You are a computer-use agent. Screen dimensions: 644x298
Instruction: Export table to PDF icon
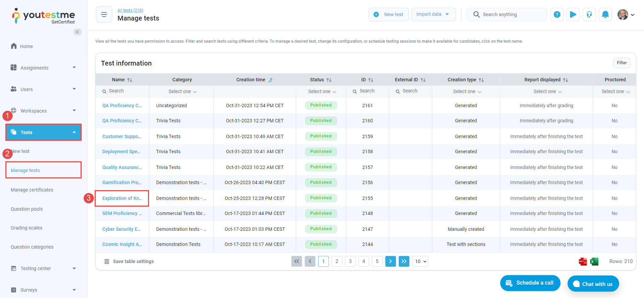coord(583,261)
